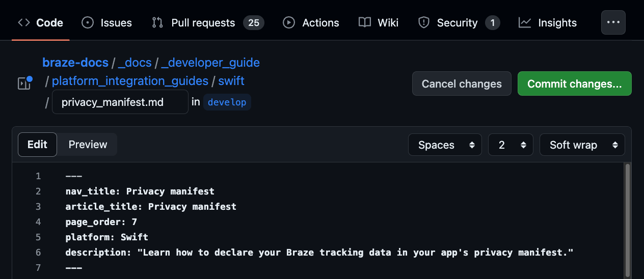
Task: Expand the file tree side panel icon
Action: 24,82
